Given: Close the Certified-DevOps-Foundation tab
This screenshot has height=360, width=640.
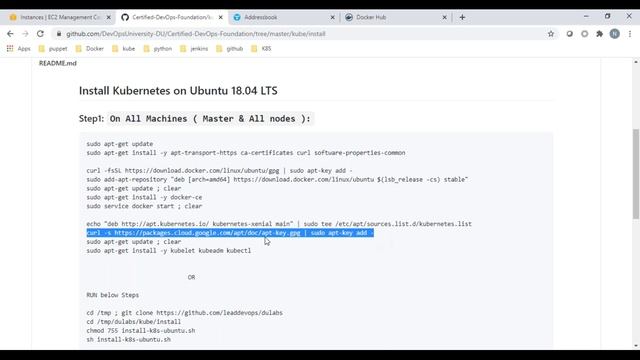Looking at the screenshot, I should pyautogui.click(x=221, y=17).
